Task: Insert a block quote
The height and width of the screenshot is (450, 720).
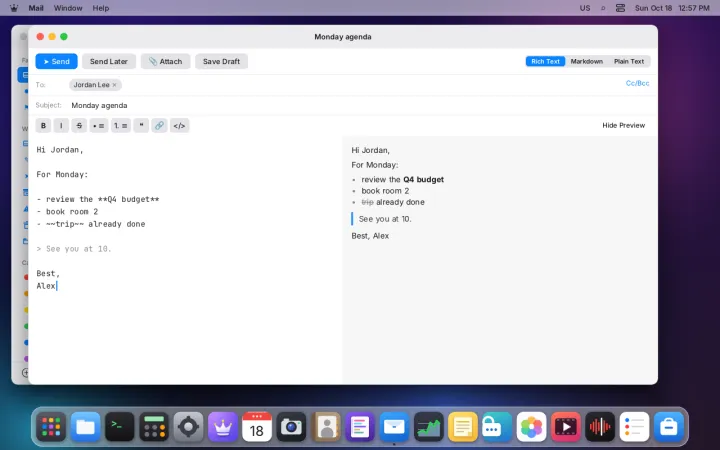Action: 141,125
